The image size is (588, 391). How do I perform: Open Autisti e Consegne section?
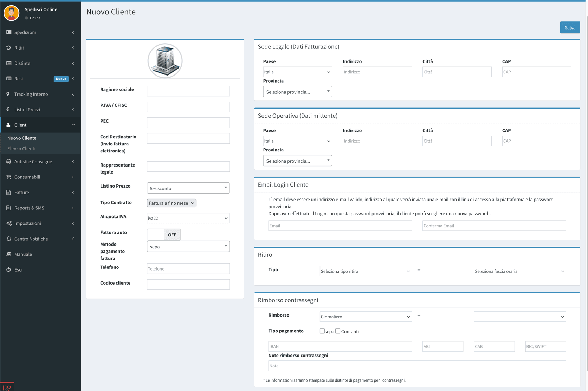[33, 162]
